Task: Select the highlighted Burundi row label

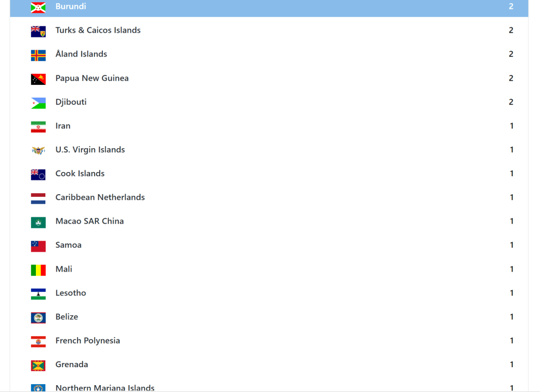Action: point(71,6)
